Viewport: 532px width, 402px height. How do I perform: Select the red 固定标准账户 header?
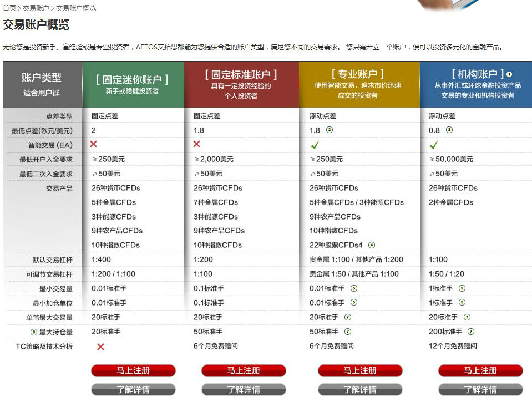(x=241, y=84)
